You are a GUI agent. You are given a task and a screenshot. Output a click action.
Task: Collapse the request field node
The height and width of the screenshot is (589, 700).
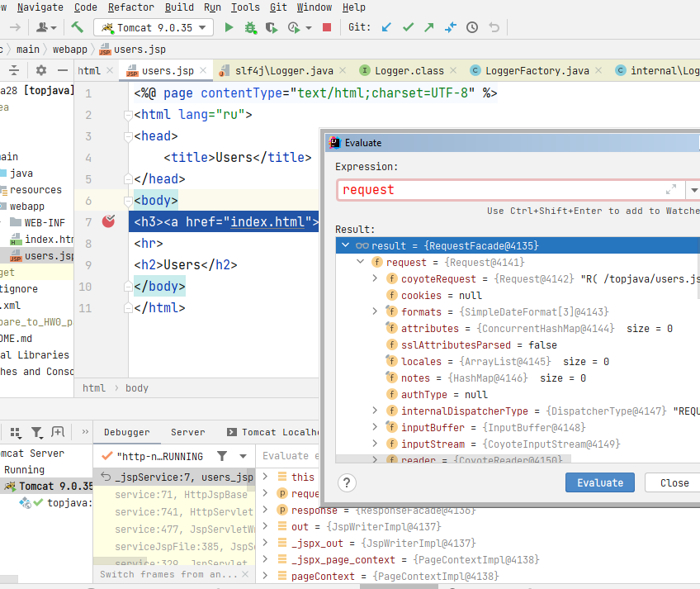pos(360,261)
